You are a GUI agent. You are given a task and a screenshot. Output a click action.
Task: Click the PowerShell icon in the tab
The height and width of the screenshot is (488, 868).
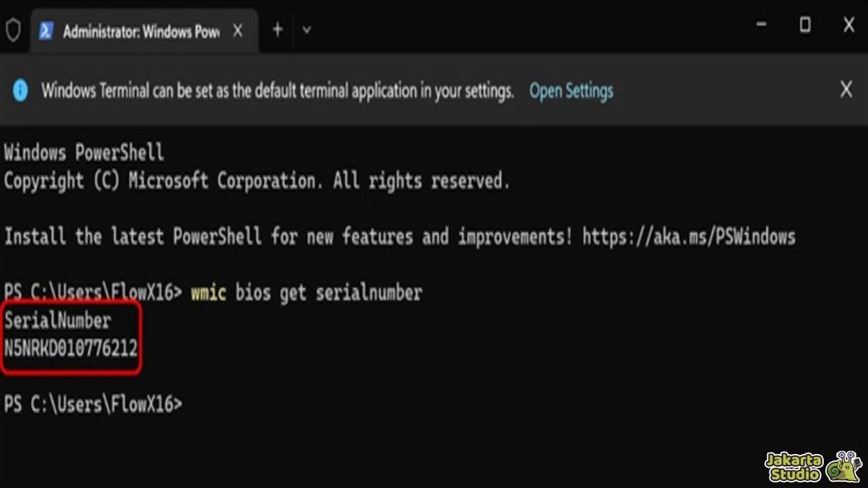tap(47, 31)
